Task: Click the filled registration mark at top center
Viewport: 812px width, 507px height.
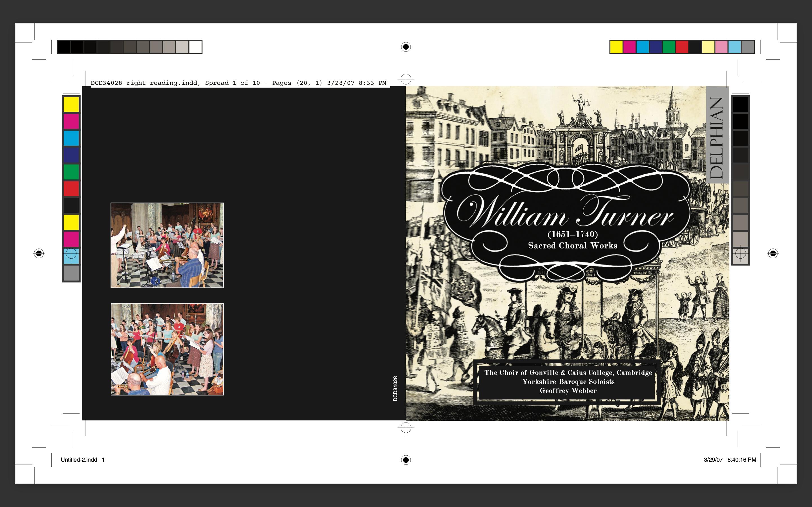Action: (406, 46)
